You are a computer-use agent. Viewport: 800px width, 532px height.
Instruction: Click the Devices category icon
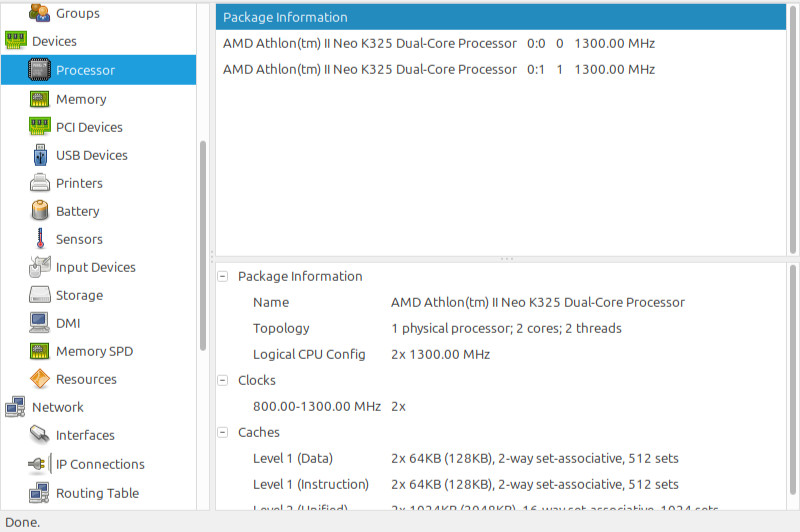[15, 40]
